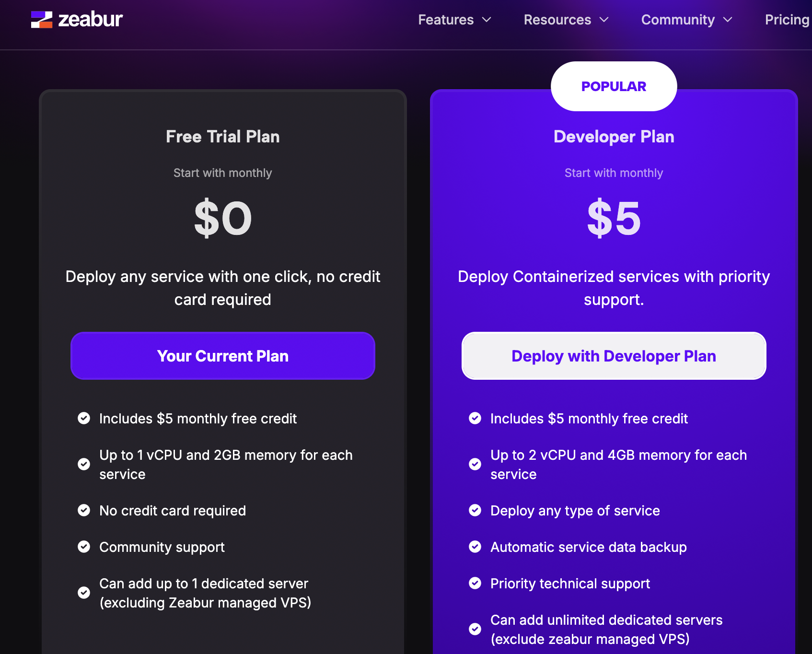Click checkmark beside "Can add unlimited dedicated servers"
The width and height of the screenshot is (812, 654).
475,629
